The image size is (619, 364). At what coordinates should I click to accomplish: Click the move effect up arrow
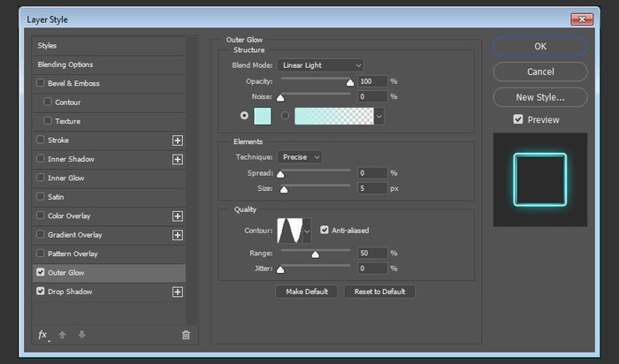point(62,335)
